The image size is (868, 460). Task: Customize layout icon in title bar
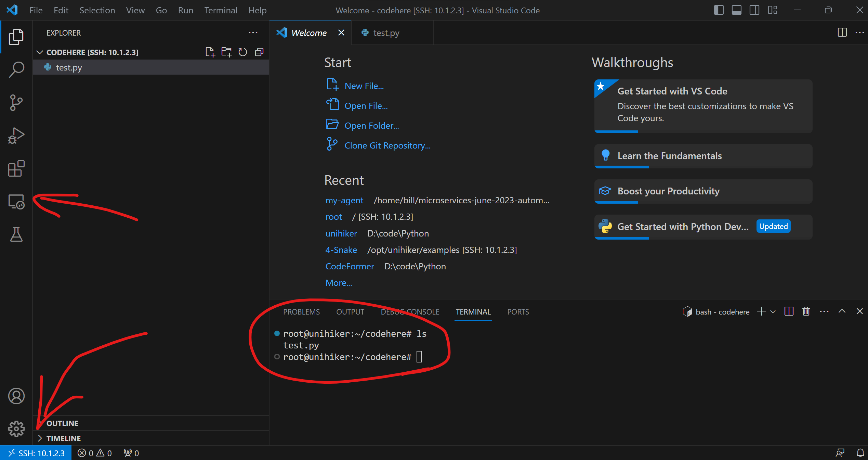(772, 10)
